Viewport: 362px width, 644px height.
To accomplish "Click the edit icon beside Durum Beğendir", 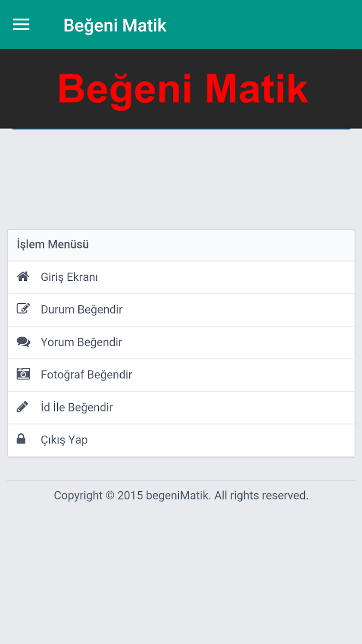I will click(23, 308).
